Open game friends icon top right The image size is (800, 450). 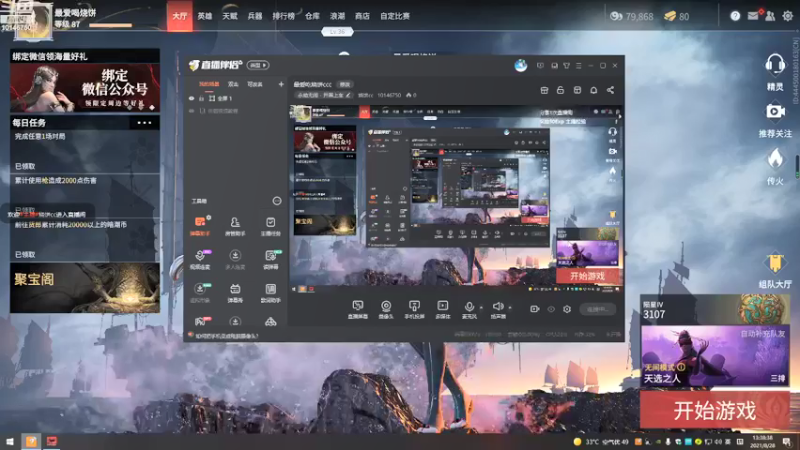(x=770, y=16)
